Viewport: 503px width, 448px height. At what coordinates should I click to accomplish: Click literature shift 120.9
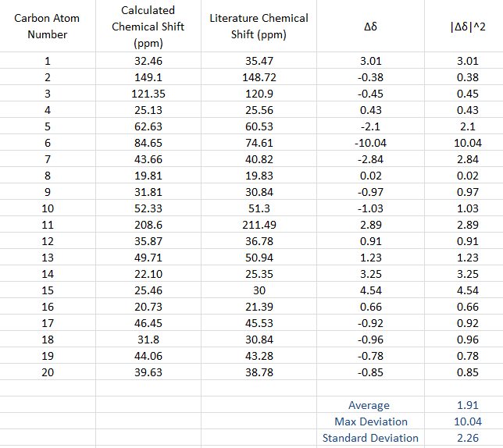[259, 93]
